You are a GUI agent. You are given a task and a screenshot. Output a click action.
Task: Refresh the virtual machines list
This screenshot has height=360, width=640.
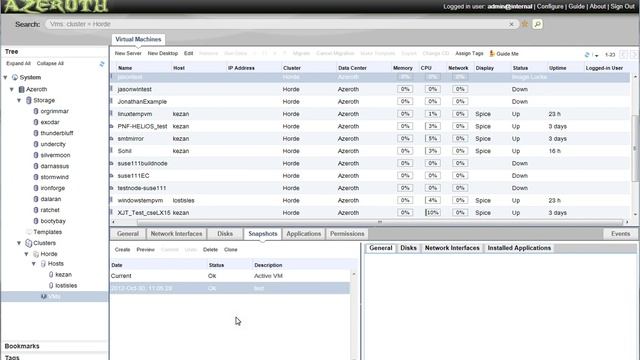(x=587, y=54)
